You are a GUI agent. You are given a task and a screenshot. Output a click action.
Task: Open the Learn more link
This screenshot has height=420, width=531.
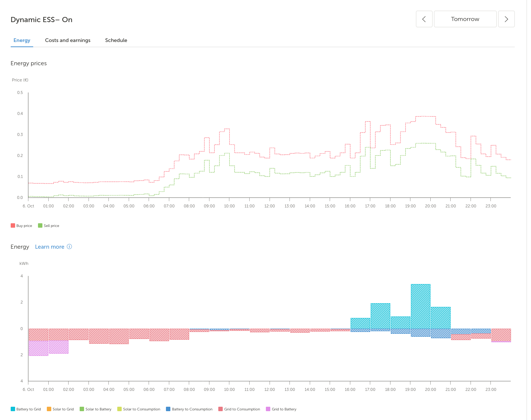pyautogui.click(x=49, y=247)
